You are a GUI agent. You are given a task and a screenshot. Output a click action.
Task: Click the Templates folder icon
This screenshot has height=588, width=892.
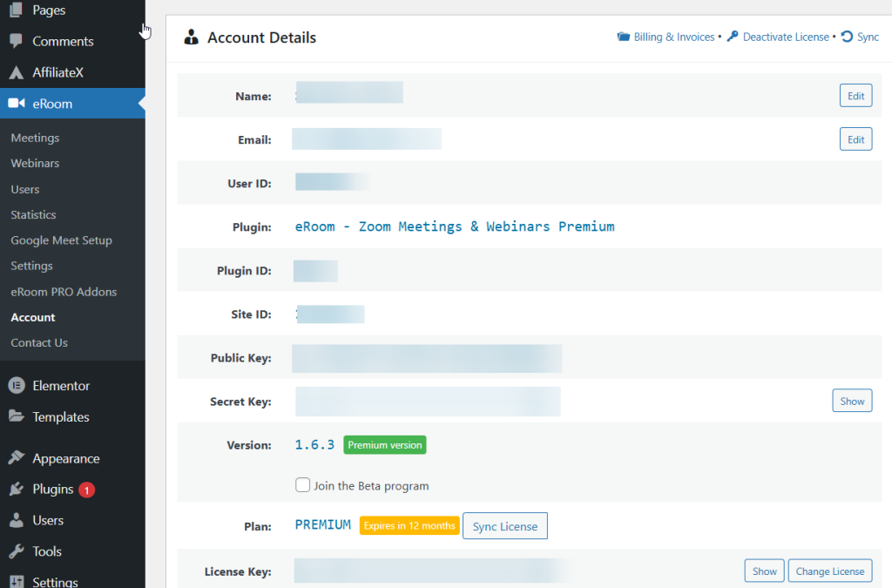pos(16,417)
